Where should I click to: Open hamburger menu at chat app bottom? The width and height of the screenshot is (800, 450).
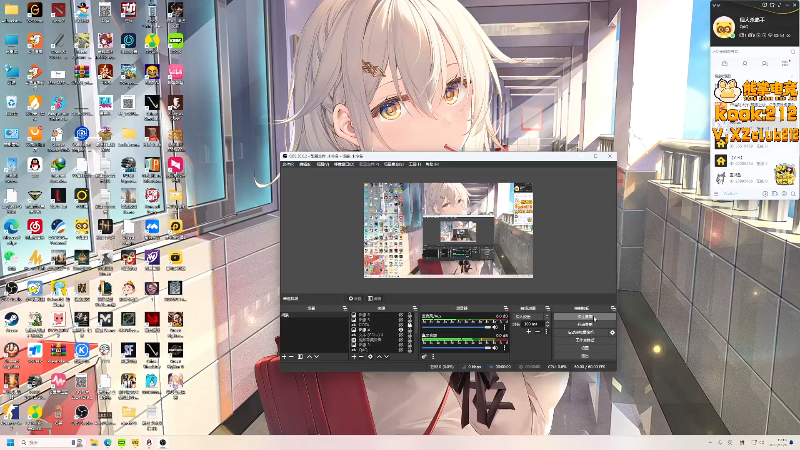[x=716, y=194]
